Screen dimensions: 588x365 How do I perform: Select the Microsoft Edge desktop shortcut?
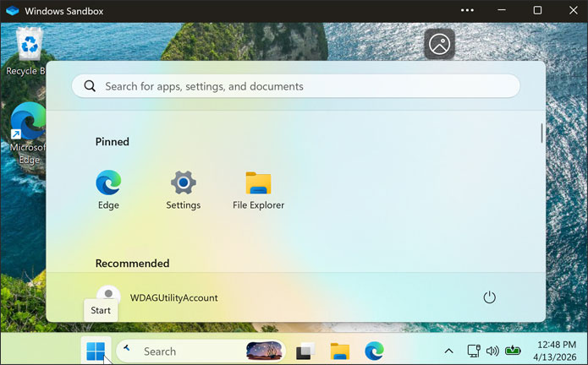(28, 133)
